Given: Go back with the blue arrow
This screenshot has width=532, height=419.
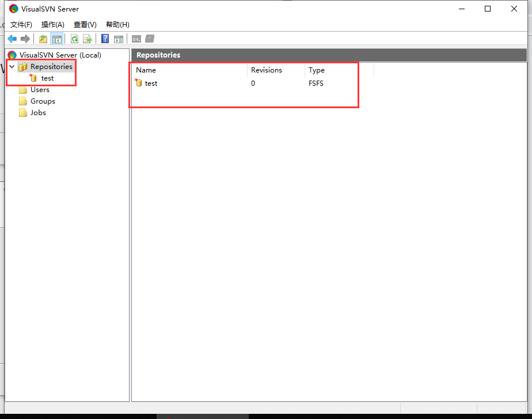Looking at the screenshot, I should (x=12, y=39).
